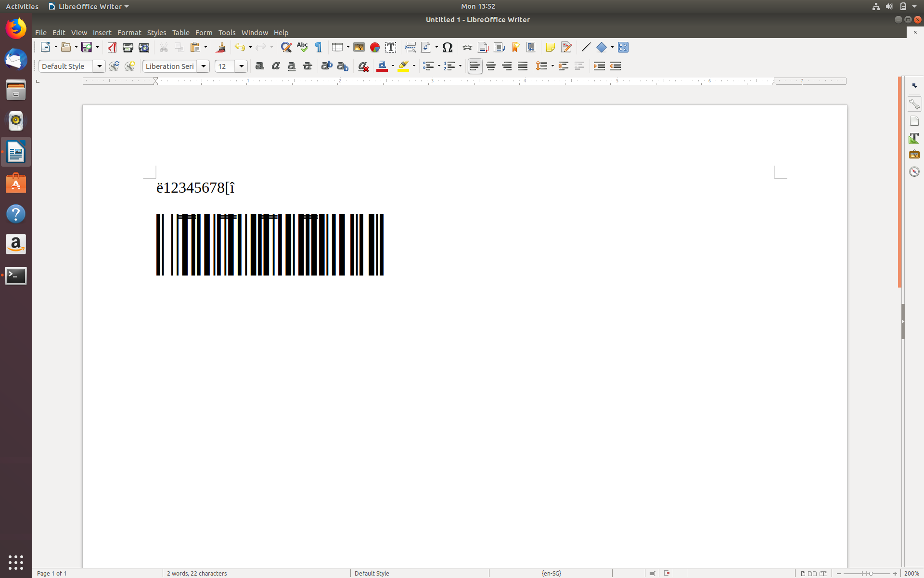The width and height of the screenshot is (924, 578).
Task: Open sidebar Properties panel
Action: coord(914,104)
